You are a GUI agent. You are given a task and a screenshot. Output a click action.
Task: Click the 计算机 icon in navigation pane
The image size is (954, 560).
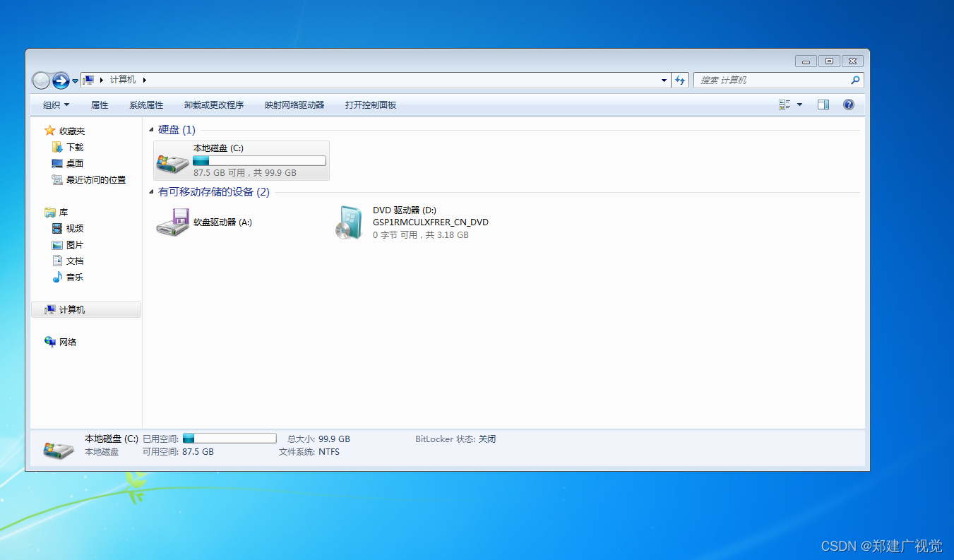tap(50, 310)
